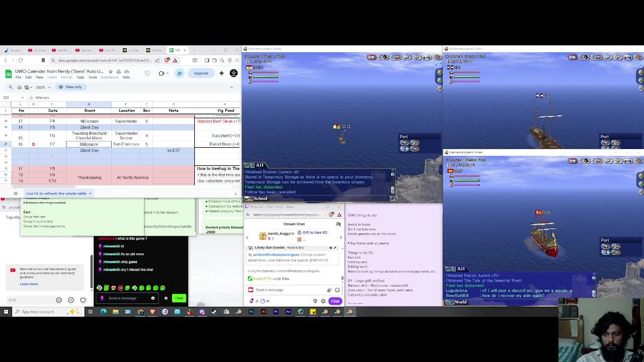
Task: Star the UWO Calender spreadsheet
Action: [x=110, y=71]
